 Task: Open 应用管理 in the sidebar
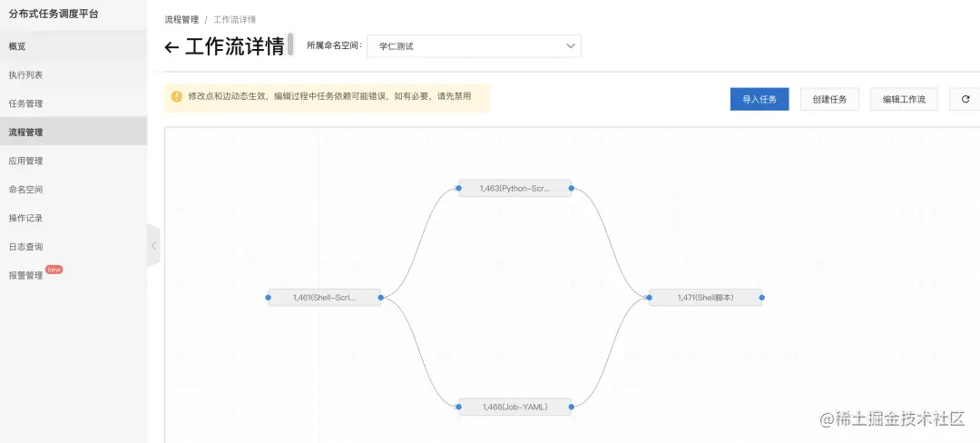tap(73, 162)
